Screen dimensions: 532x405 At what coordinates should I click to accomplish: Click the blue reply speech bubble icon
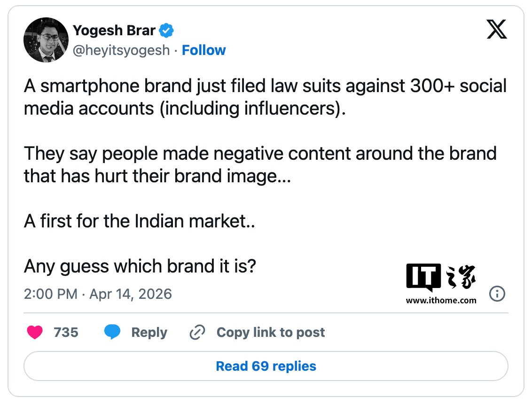coord(112,333)
